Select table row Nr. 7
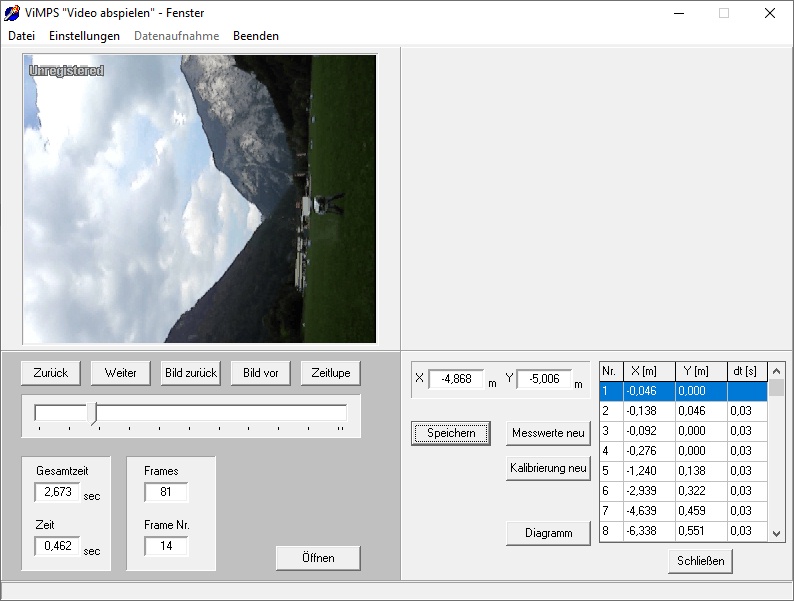This screenshot has width=794, height=601. coord(683,511)
